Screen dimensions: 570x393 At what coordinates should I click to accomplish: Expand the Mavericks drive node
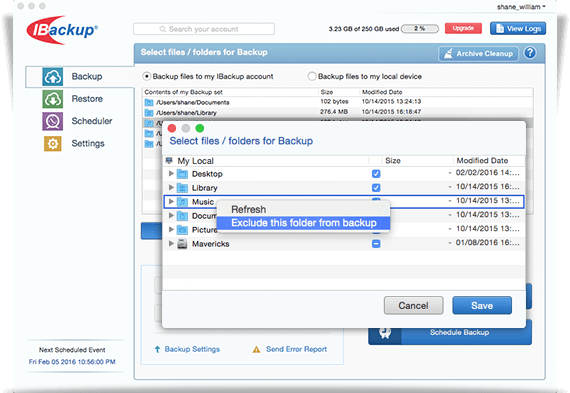tap(171, 244)
